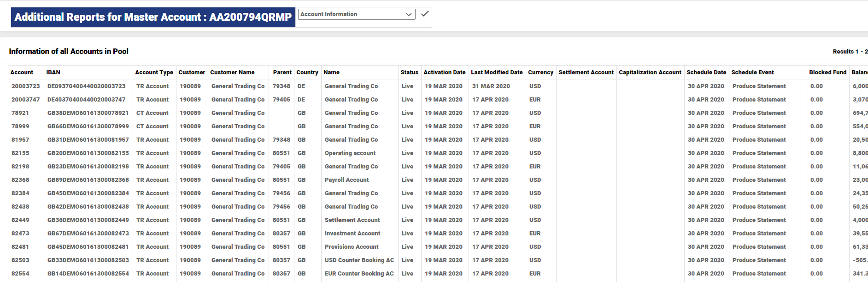Select the Settlement Account name cell
The height and width of the screenshot is (282, 868).
pyautogui.click(x=352, y=220)
